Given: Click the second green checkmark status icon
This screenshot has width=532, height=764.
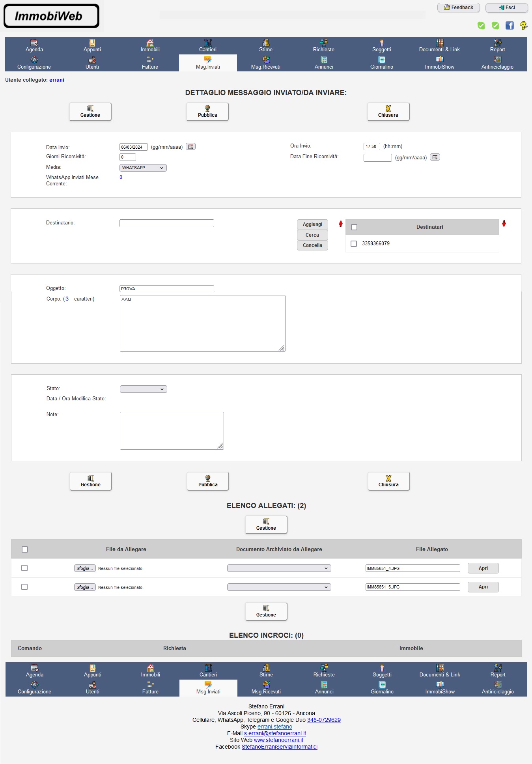Looking at the screenshot, I should point(495,26).
